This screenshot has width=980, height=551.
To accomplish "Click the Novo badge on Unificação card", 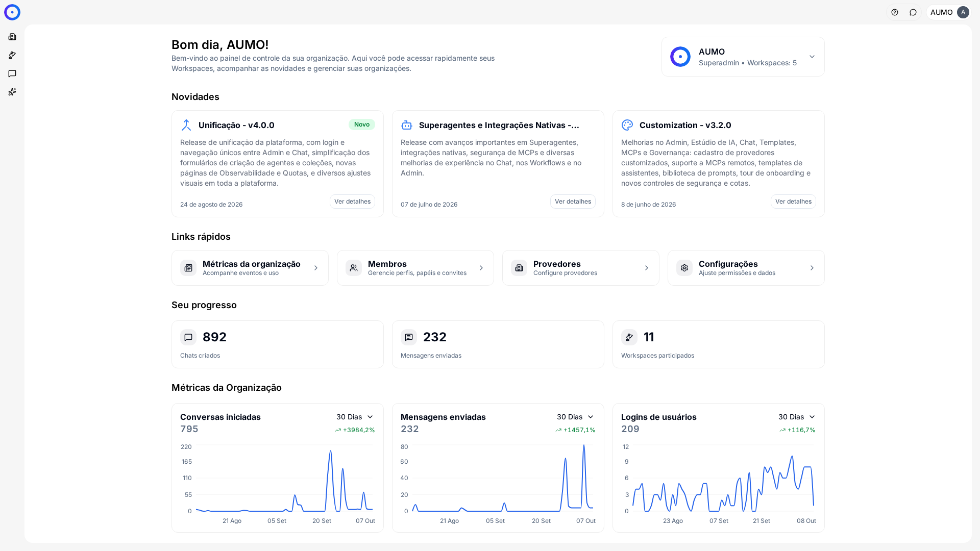I will (x=362, y=124).
